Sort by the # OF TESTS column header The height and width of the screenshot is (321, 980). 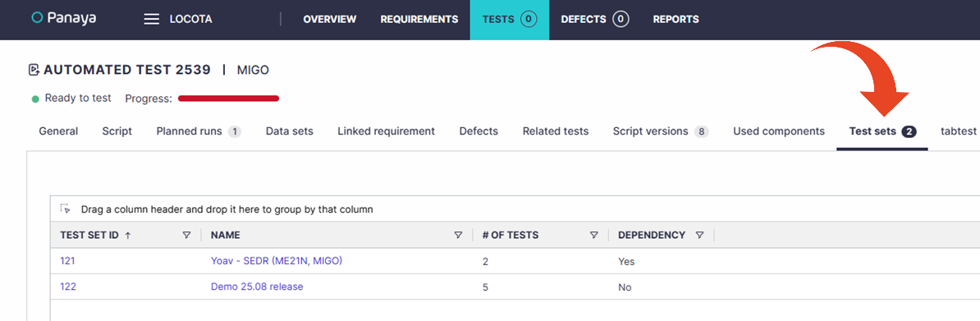511,236
